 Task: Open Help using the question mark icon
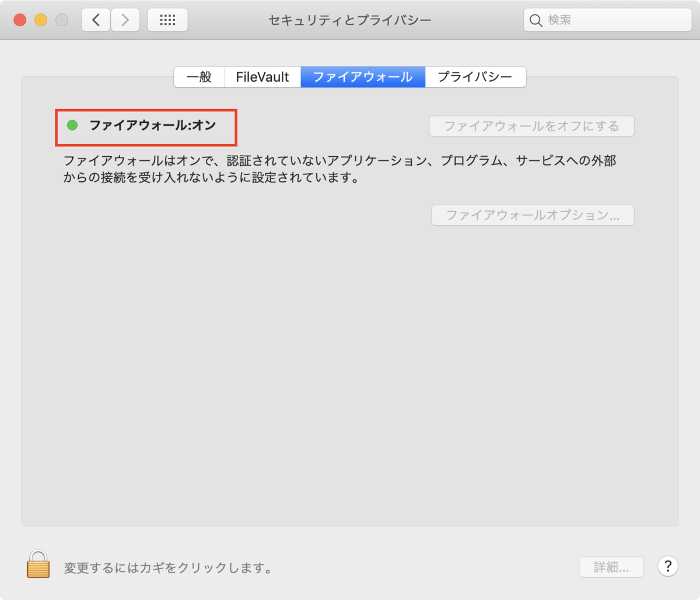(667, 566)
